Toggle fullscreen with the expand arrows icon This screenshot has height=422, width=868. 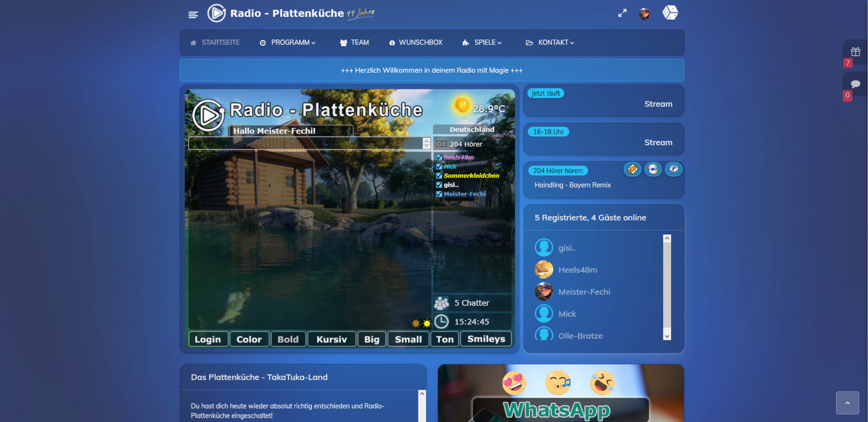(622, 13)
